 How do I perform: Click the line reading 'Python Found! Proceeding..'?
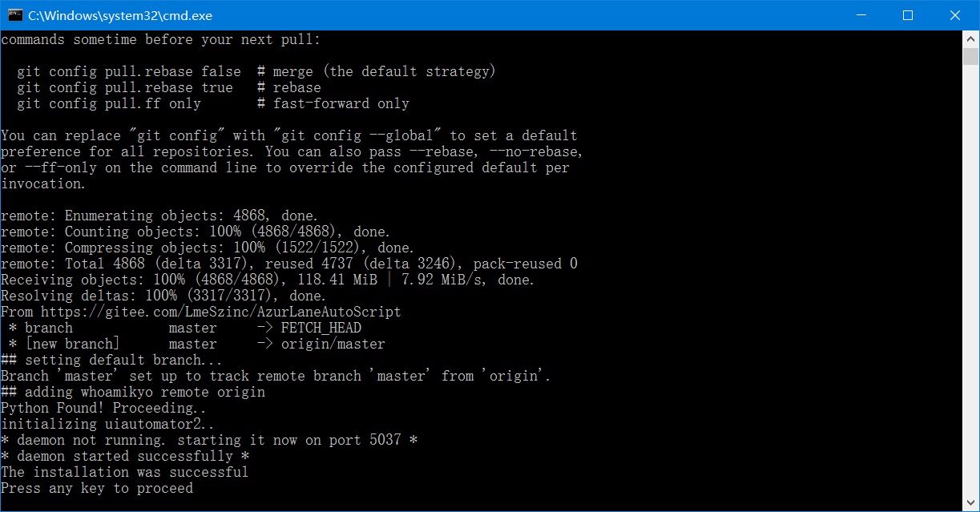[x=103, y=407]
